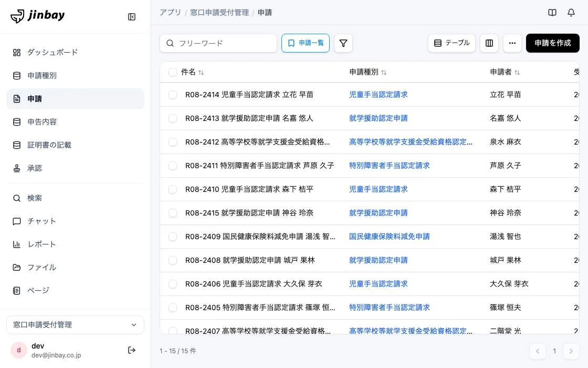Viewport: 588px width, 368px height.
Task: Click applicant name 篠塚 恒夫
Action: pos(505,308)
